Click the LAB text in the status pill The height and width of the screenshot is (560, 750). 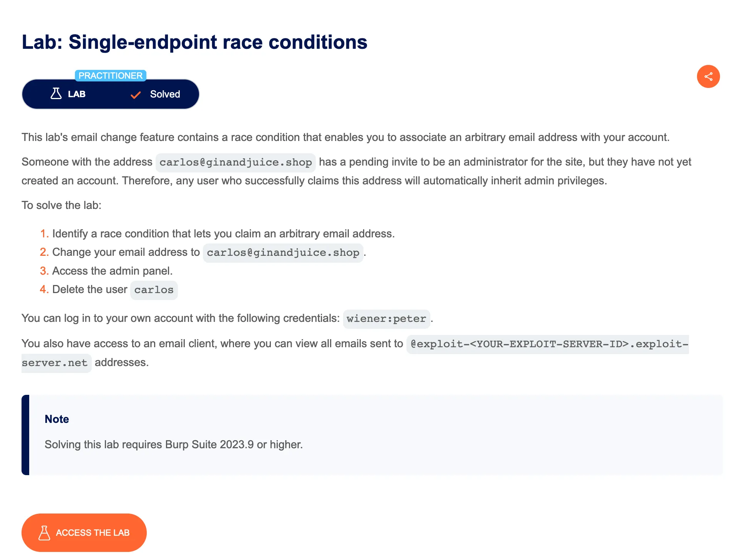coord(76,94)
